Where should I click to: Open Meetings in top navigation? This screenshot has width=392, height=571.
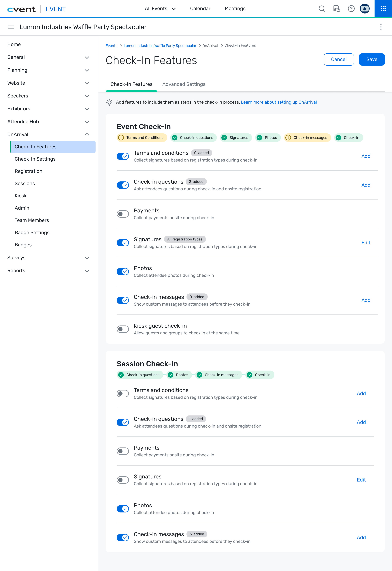(235, 9)
